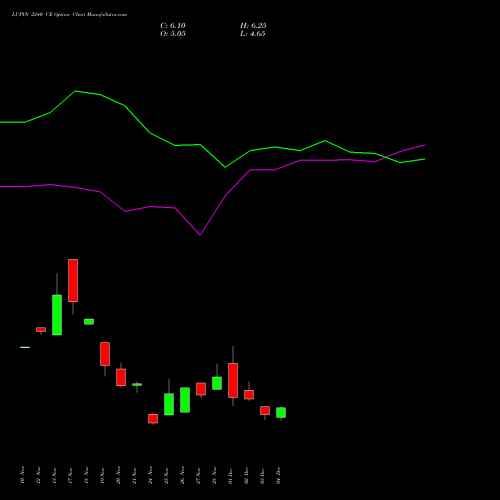Click the 24 Nov date label

(x=150, y=475)
